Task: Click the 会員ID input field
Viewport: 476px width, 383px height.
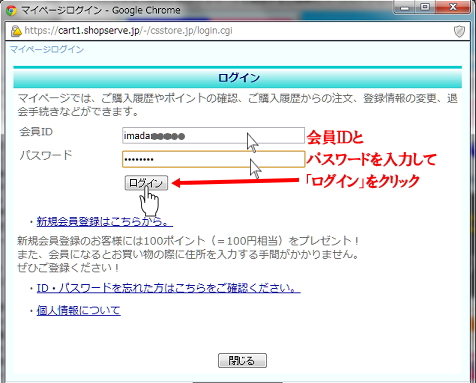Action: pyautogui.click(x=213, y=135)
